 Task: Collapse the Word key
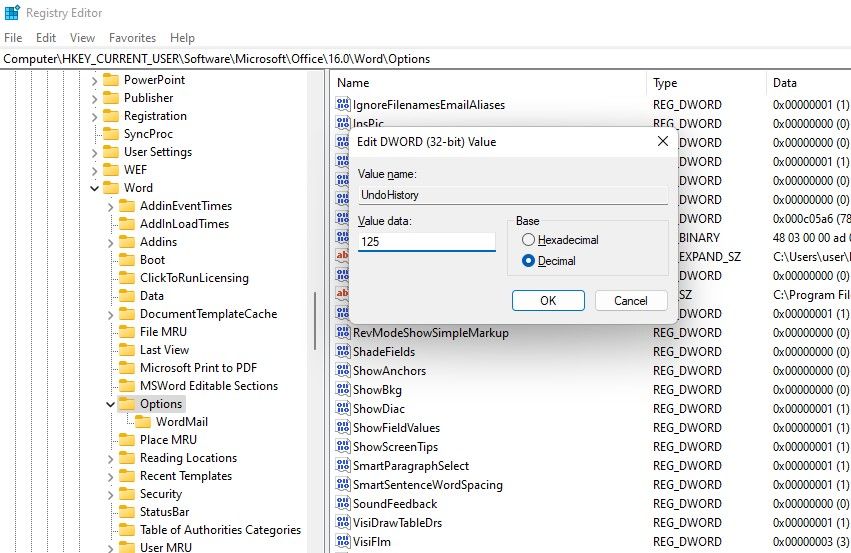pyautogui.click(x=94, y=188)
